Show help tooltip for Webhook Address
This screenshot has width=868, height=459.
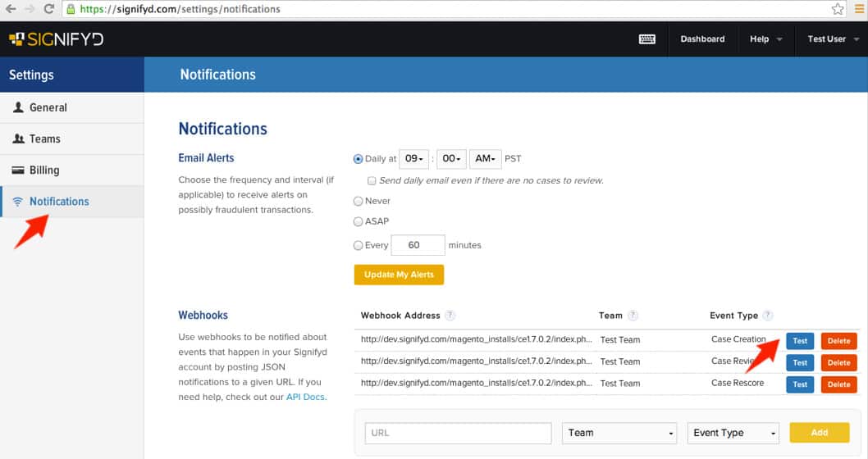(x=450, y=316)
